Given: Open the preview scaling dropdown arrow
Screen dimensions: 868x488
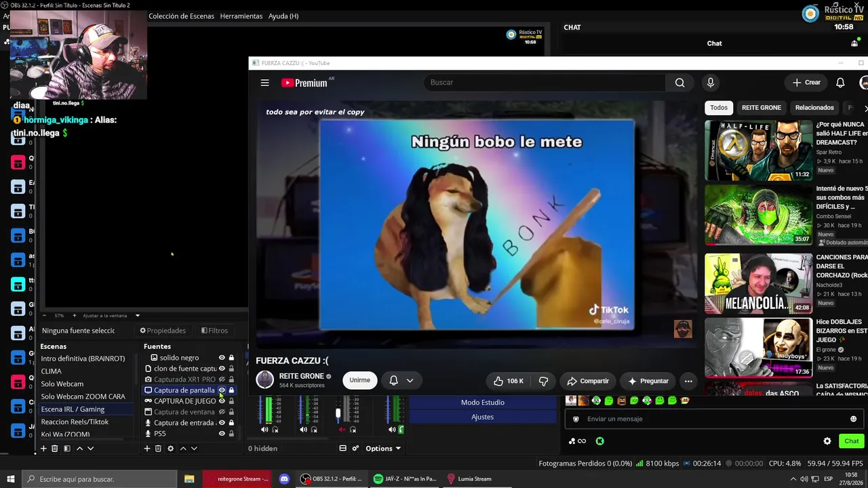Looking at the screenshot, I should pos(137,316).
